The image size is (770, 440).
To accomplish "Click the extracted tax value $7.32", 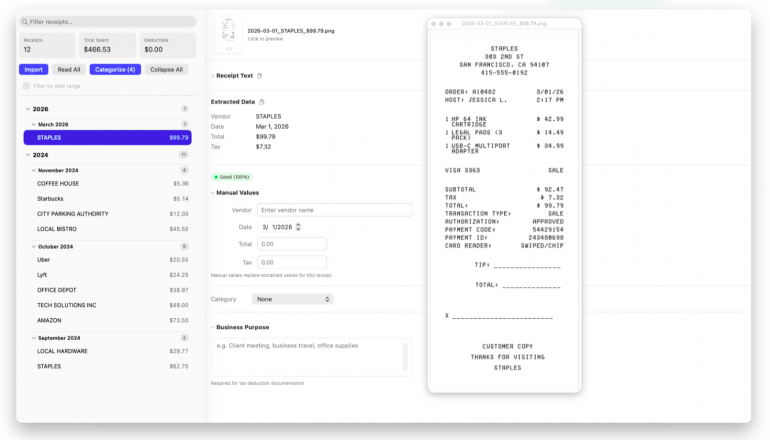I will tap(263, 147).
